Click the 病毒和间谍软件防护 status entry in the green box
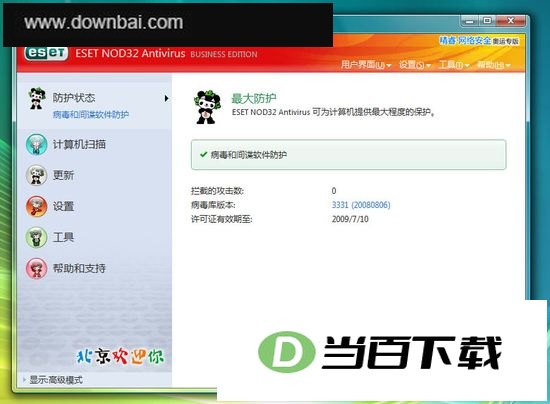The image size is (550, 404). [249, 155]
